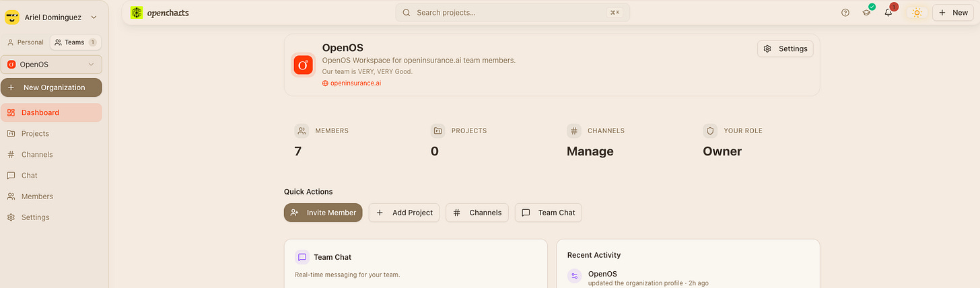Click the Owner role value
The height and width of the screenshot is (288, 980).
coord(722,151)
